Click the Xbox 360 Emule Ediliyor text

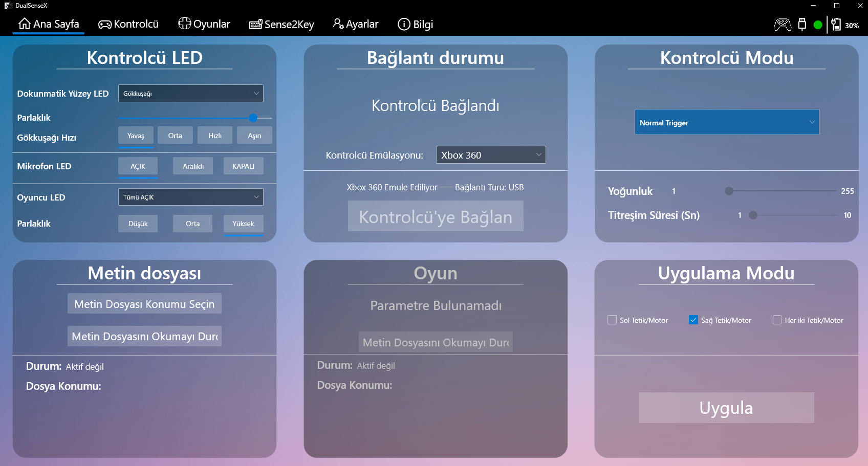point(392,187)
